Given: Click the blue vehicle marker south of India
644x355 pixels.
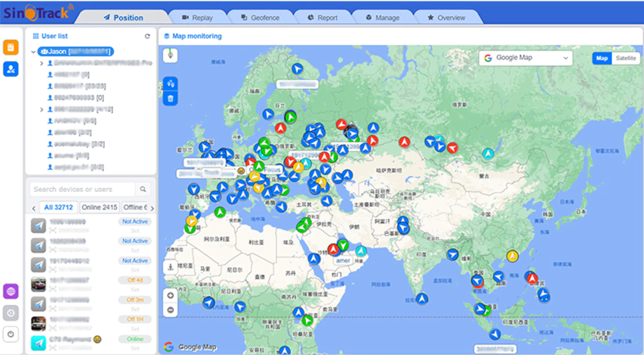Looking at the screenshot, I should coord(421,299).
